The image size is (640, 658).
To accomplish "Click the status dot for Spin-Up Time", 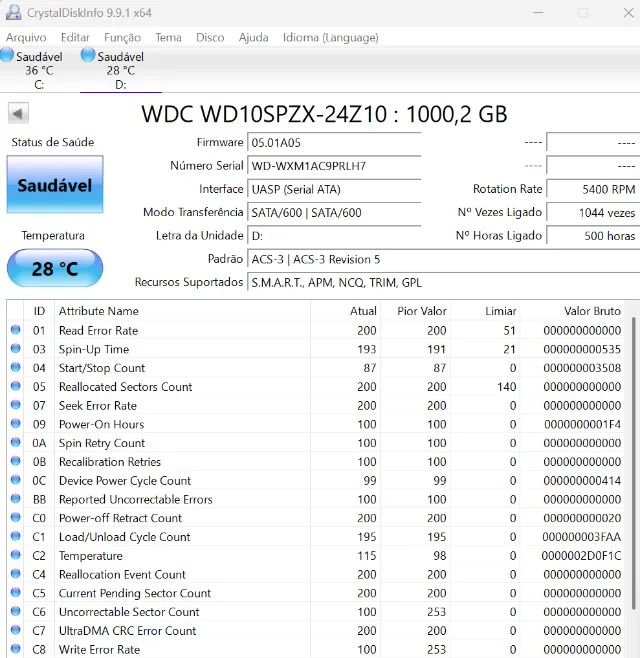I will click(x=16, y=348).
